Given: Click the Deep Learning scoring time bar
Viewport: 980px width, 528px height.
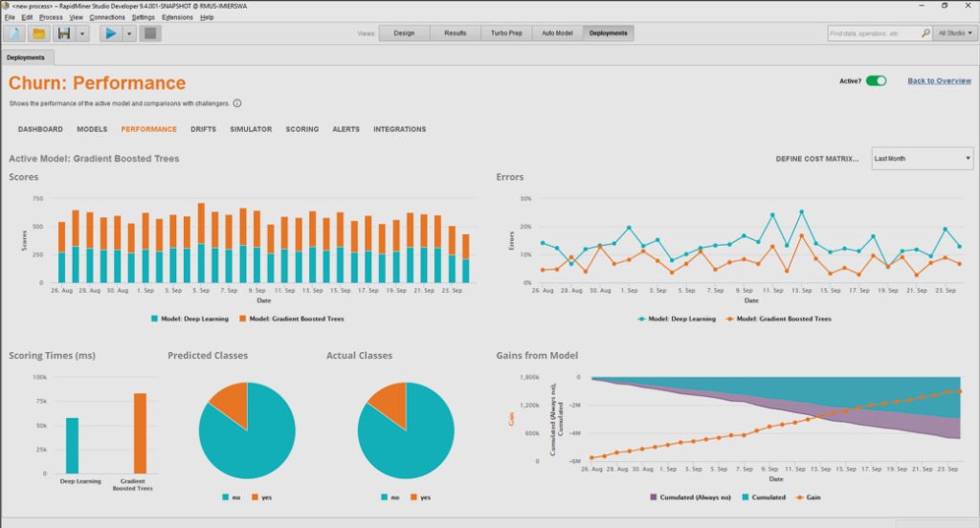Looking at the screenshot, I should [73, 446].
